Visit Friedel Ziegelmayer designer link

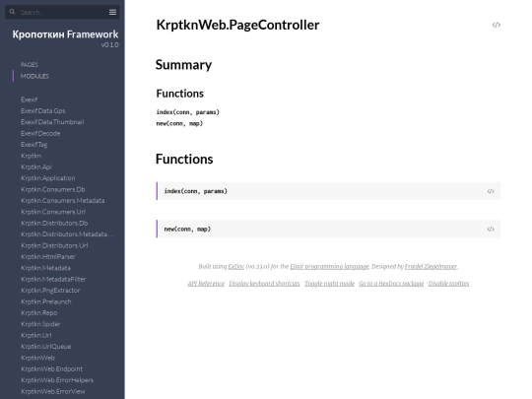[x=431, y=267]
